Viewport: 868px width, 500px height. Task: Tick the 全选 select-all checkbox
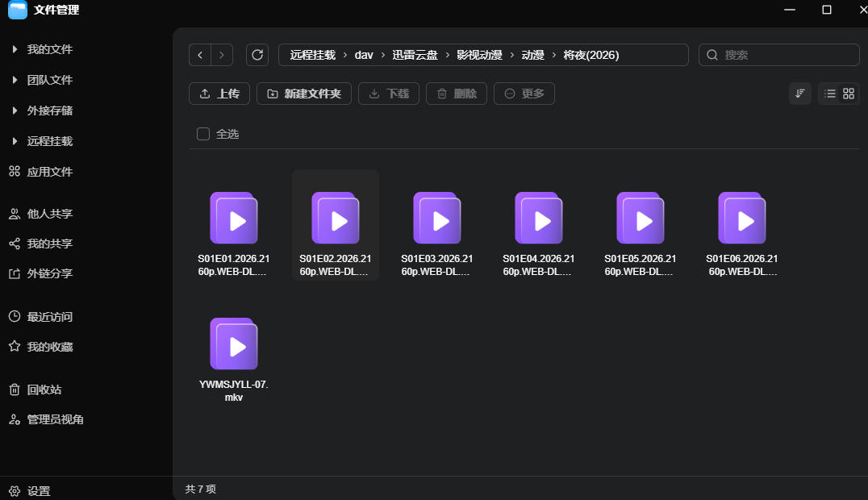(x=203, y=134)
